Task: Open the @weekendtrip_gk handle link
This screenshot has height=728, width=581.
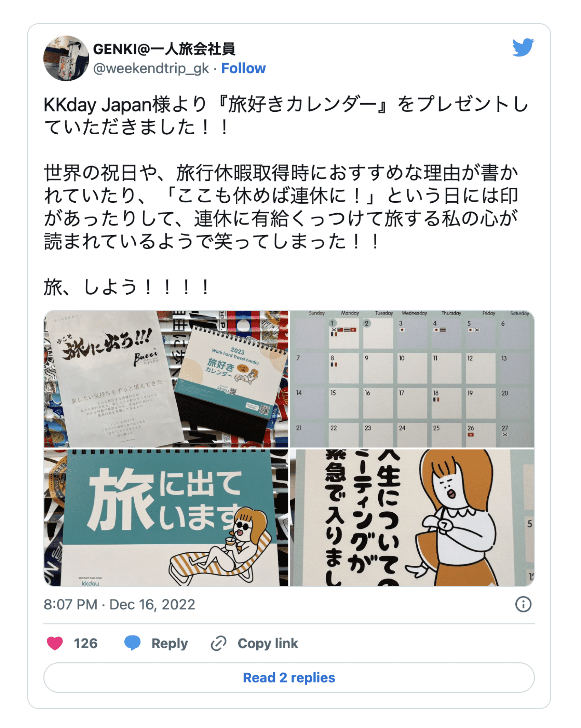Action: point(151,69)
